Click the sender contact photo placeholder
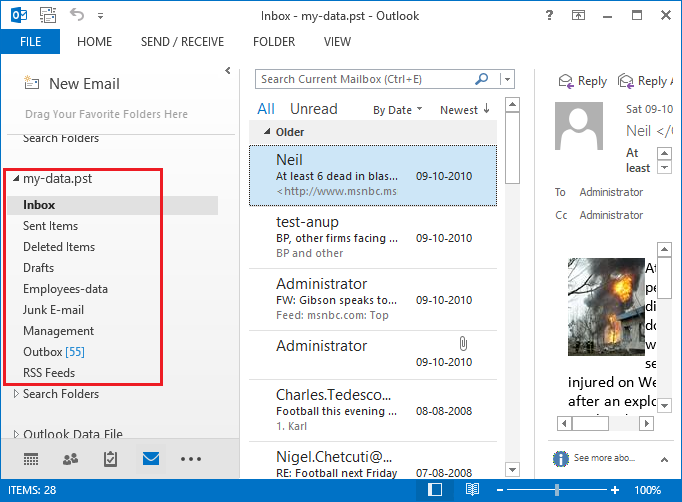This screenshot has height=502, width=682. pos(579,126)
